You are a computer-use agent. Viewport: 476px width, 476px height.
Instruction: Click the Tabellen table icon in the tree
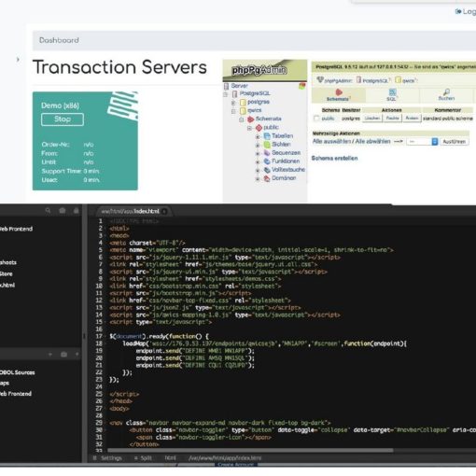pyautogui.click(x=267, y=136)
